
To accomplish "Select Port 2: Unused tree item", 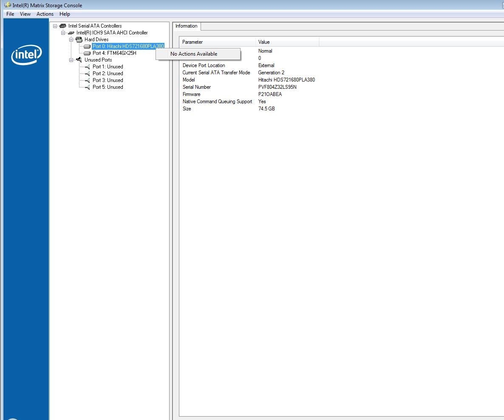I will point(108,73).
